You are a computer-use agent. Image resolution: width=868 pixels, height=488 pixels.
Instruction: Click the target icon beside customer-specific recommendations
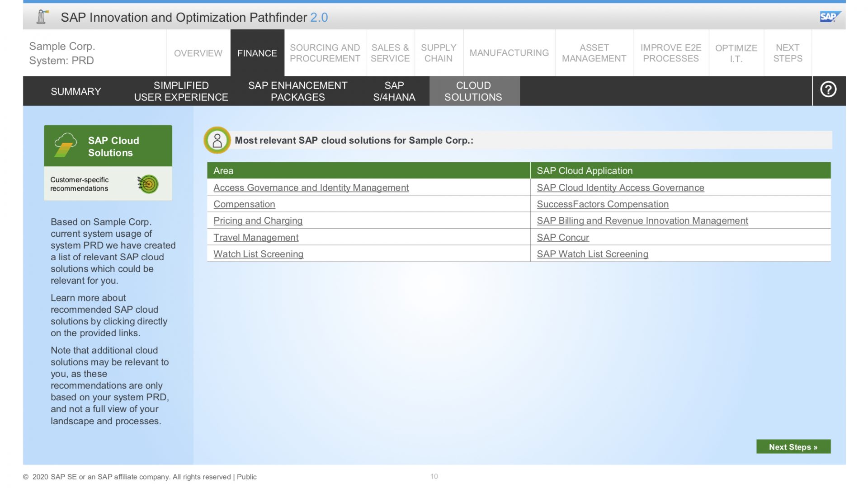coord(149,184)
